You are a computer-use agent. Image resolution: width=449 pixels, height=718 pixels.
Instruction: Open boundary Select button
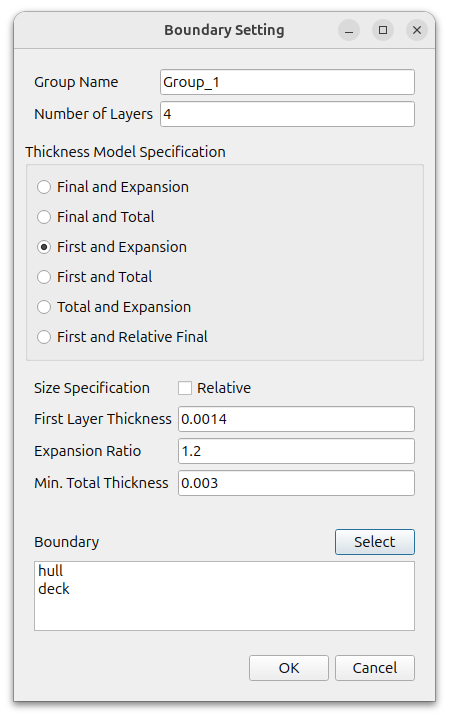point(375,542)
